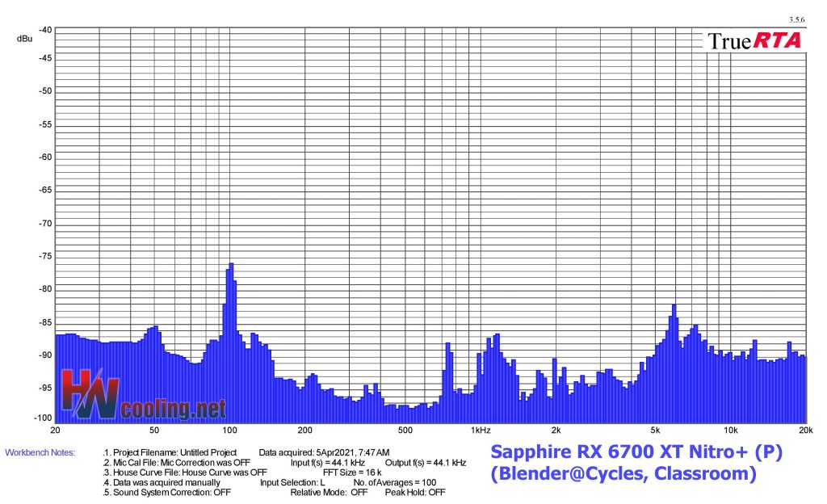The image size is (827, 504).
Task: Click the -100 level axis label
Action: [44, 418]
